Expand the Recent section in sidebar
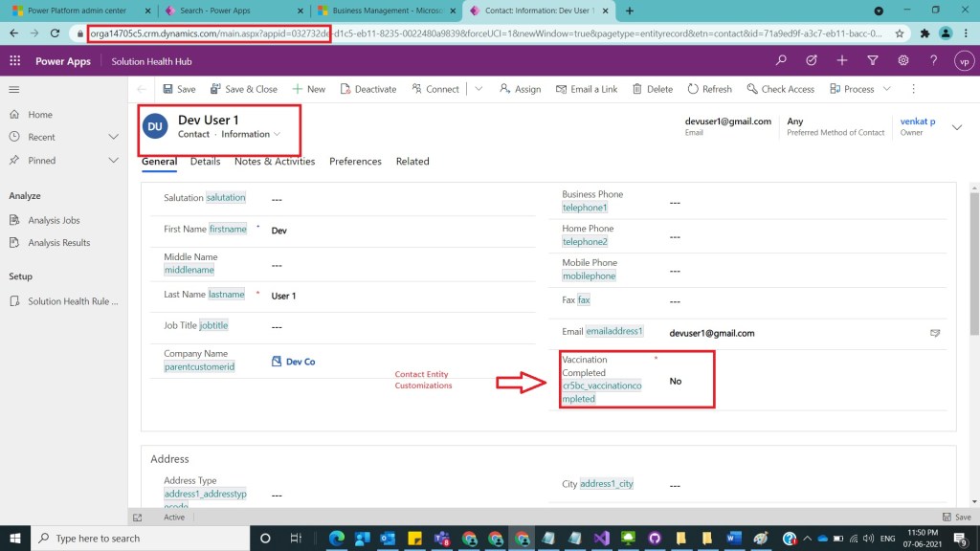Screen dimensions: 980x551 point(113,137)
